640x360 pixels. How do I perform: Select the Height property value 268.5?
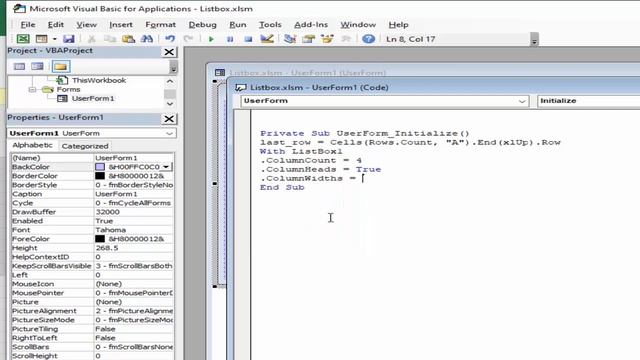[133, 248]
